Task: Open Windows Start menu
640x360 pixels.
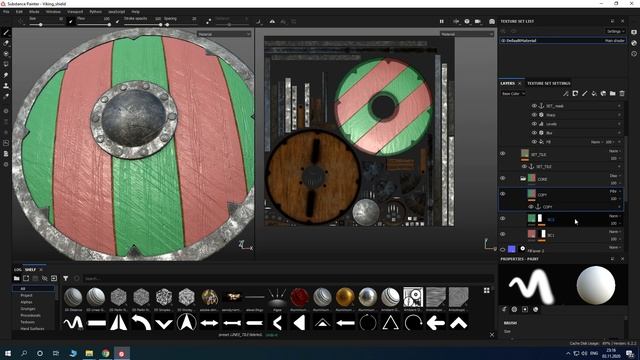Action: click(x=8, y=353)
